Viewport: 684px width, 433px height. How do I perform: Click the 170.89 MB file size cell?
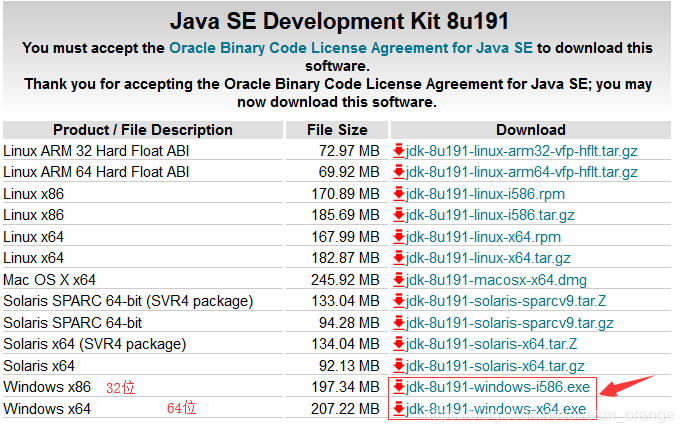point(345,194)
